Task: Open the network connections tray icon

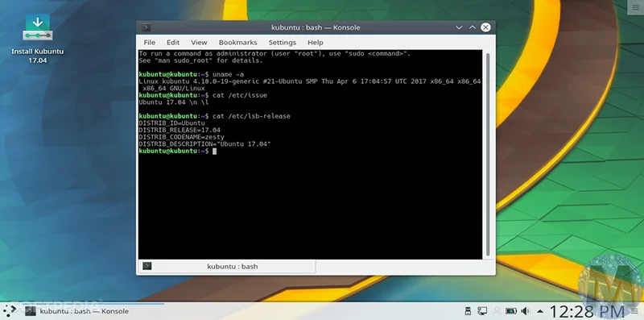Action: (482, 311)
